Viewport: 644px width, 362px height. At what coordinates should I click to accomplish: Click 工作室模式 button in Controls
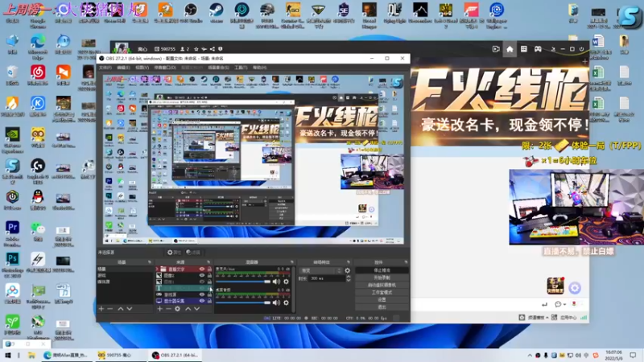[x=382, y=293]
